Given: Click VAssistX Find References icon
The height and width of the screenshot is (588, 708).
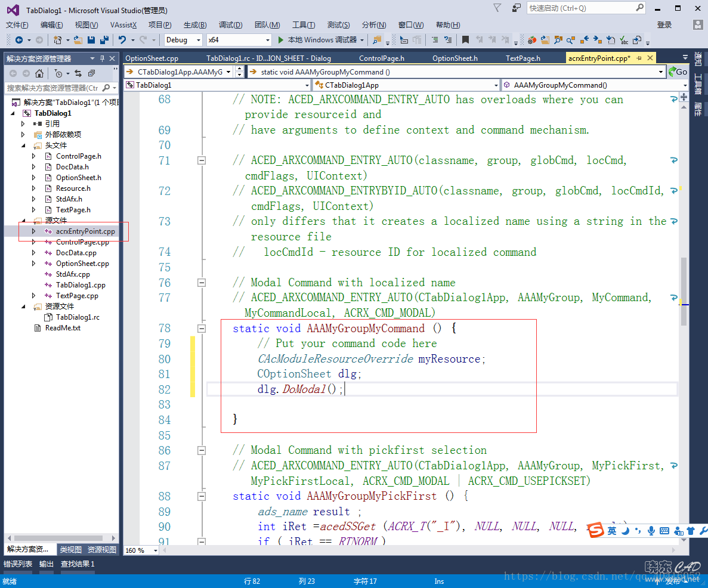Looking at the screenshot, I should click(x=571, y=40).
